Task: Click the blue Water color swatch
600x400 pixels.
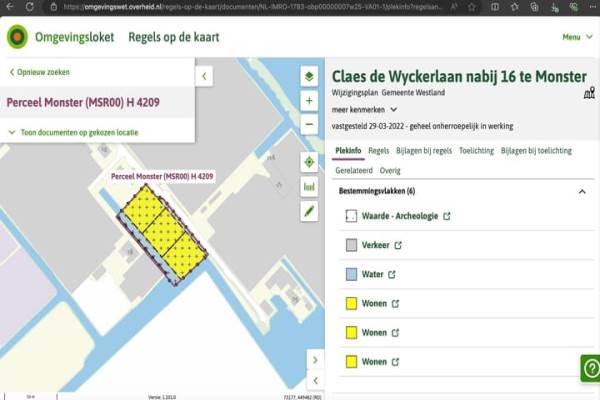Action: tap(351, 274)
